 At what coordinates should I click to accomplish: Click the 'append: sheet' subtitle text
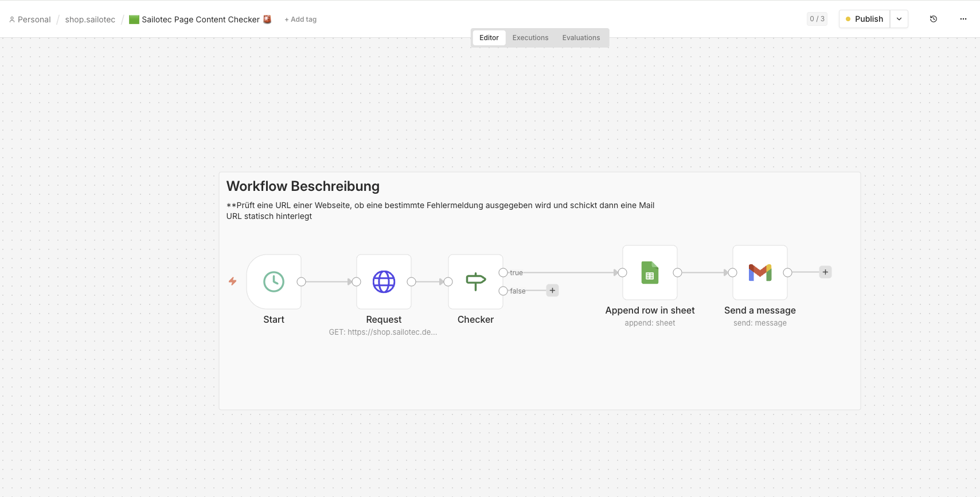[650, 323]
